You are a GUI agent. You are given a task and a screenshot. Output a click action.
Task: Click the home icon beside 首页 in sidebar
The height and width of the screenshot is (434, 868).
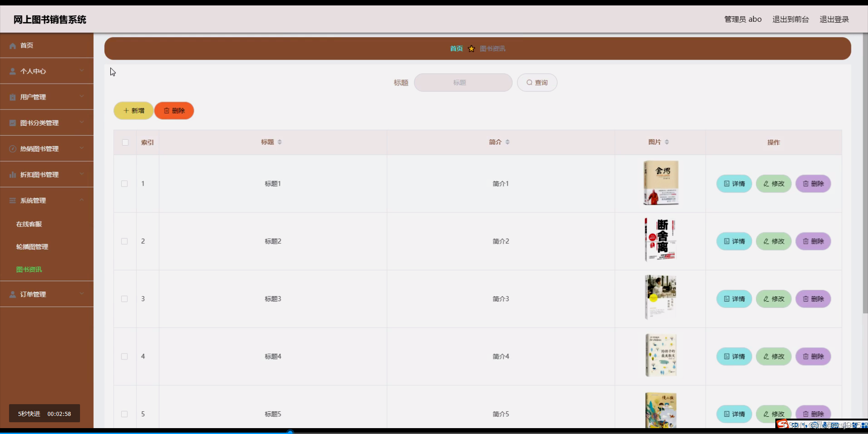(13, 46)
